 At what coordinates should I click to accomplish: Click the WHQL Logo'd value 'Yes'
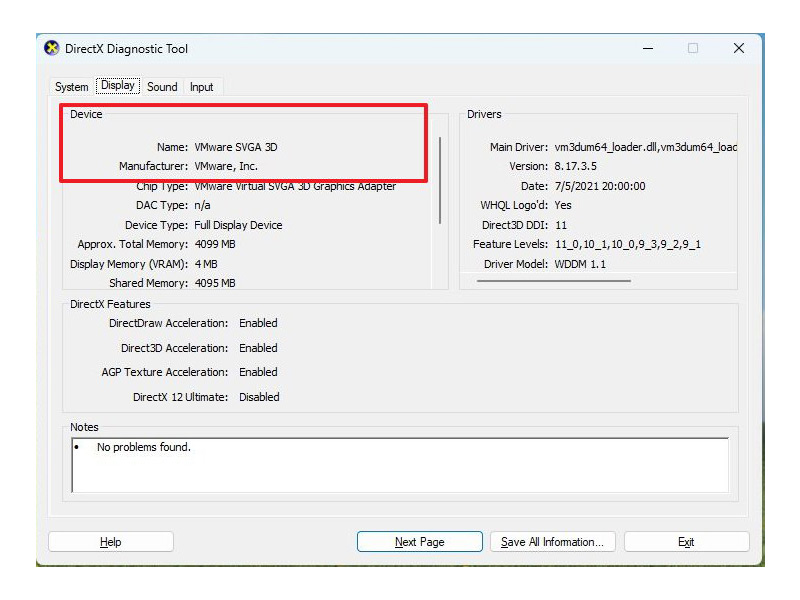(x=563, y=205)
